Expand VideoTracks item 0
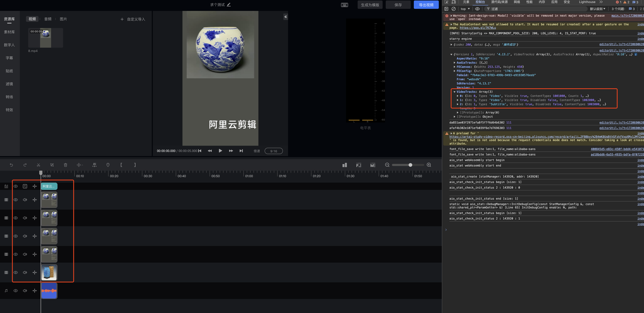Viewport: 644px width, 313px height. (458, 96)
